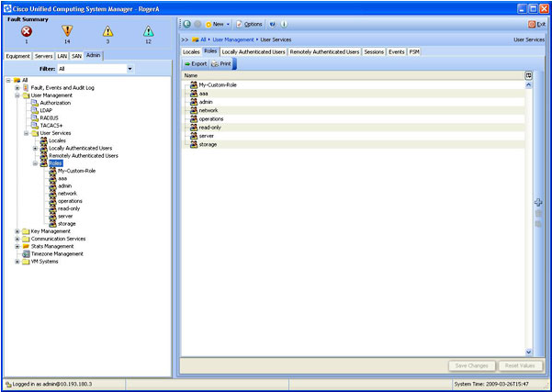The height and width of the screenshot is (392, 552).
Task: Expand the Communication Services node
Action: [17, 239]
